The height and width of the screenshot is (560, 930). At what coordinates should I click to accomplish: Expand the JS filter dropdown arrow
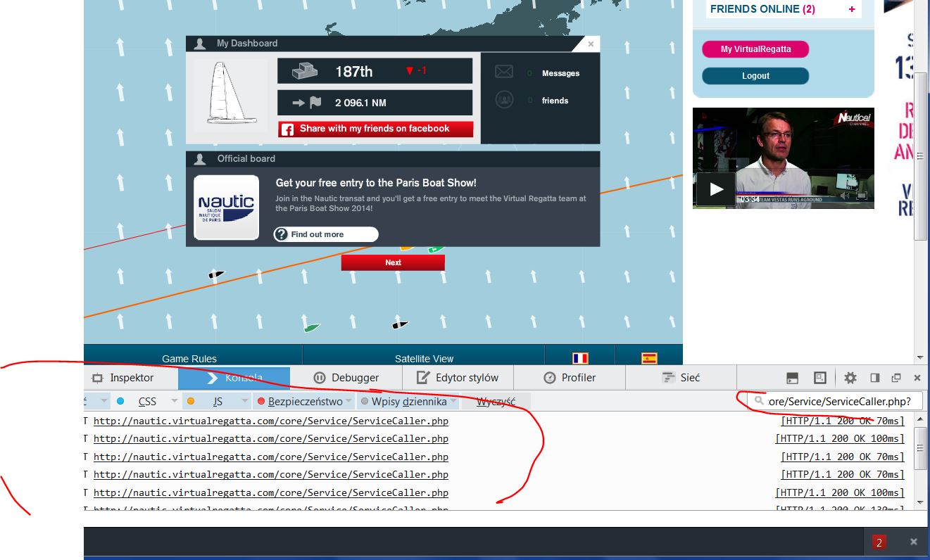[243, 402]
